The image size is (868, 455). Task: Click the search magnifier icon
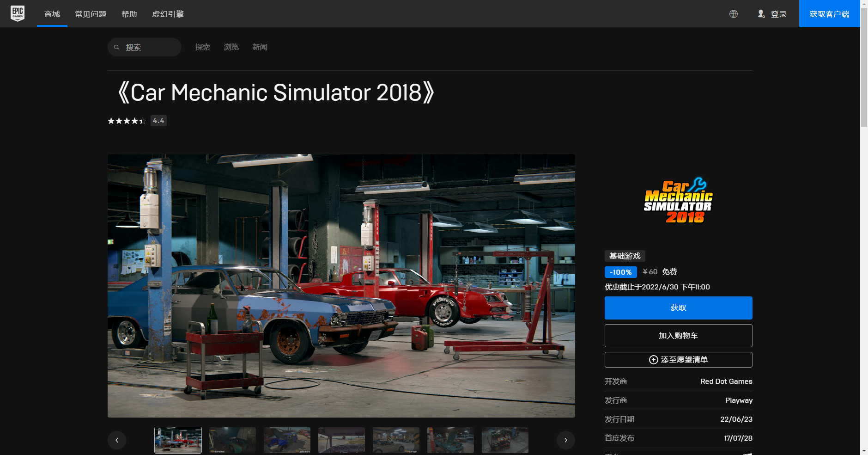(x=117, y=47)
